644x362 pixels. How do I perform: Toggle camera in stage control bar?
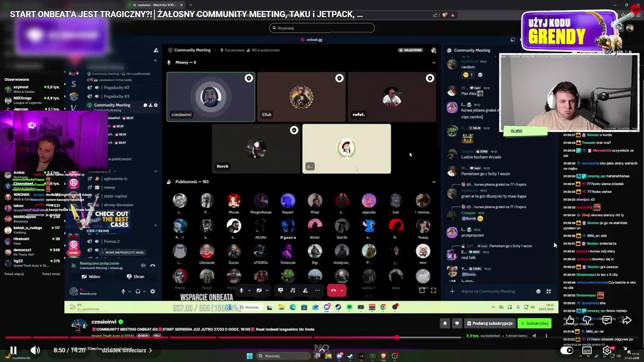pyautogui.click(x=259, y=290)
